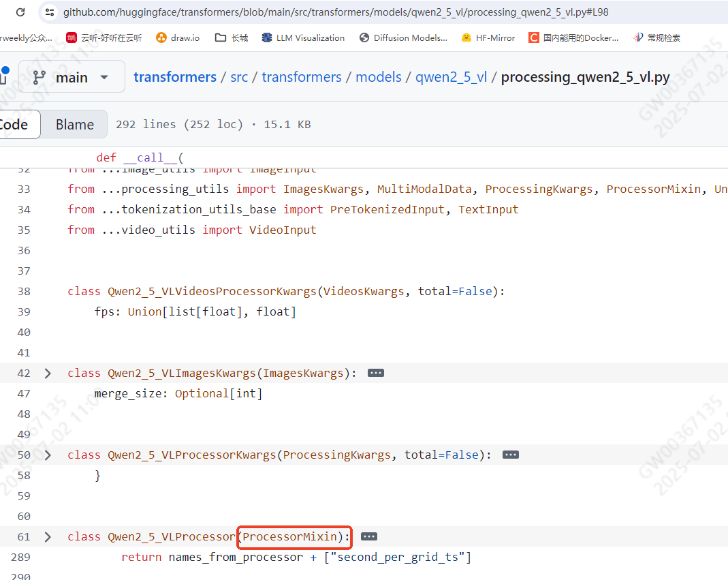Open the LLM Visualization bookmark
This screenshot has height=580, width=728.
click(303, 37)
